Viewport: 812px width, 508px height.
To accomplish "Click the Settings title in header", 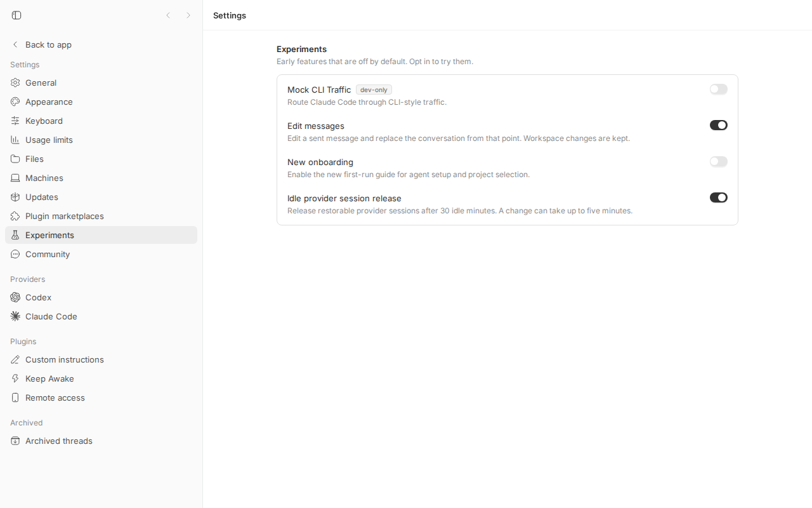I will tap(230, 15).
